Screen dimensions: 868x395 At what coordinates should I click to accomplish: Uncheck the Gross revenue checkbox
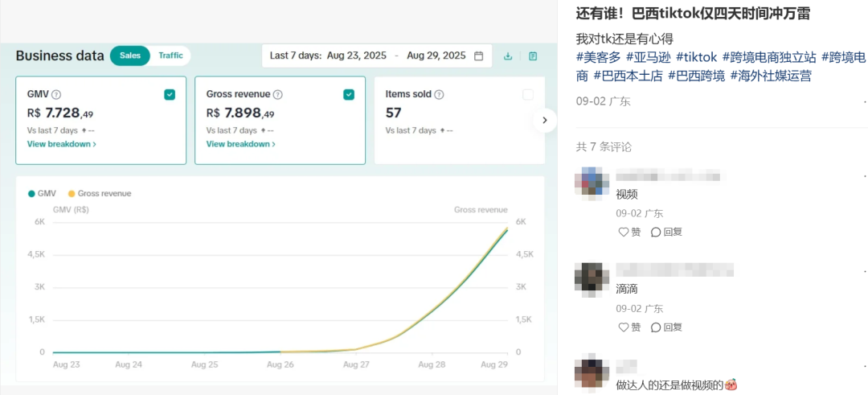(x=349, y=95)
